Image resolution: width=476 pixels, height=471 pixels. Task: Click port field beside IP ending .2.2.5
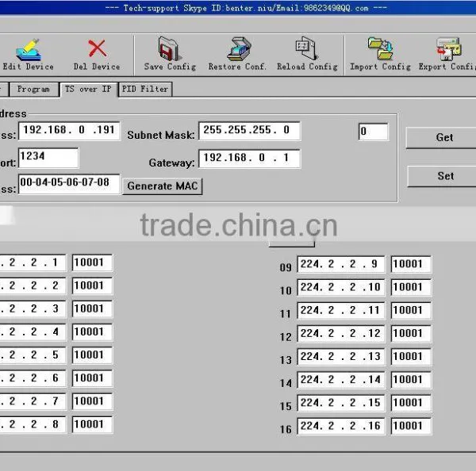(x=92, y=355)
